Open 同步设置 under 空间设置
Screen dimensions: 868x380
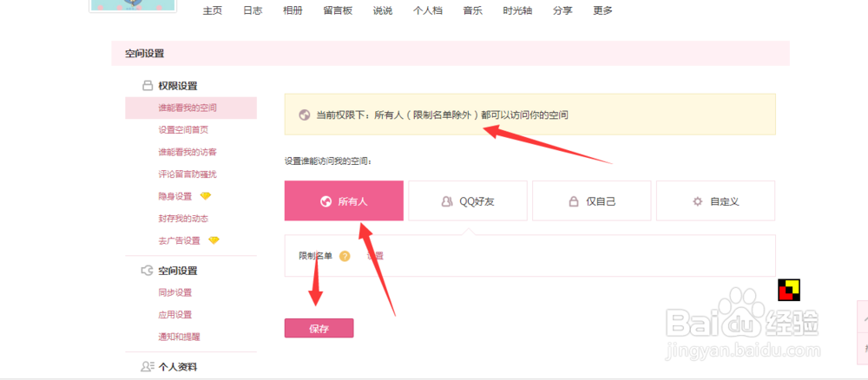[175, 292]
